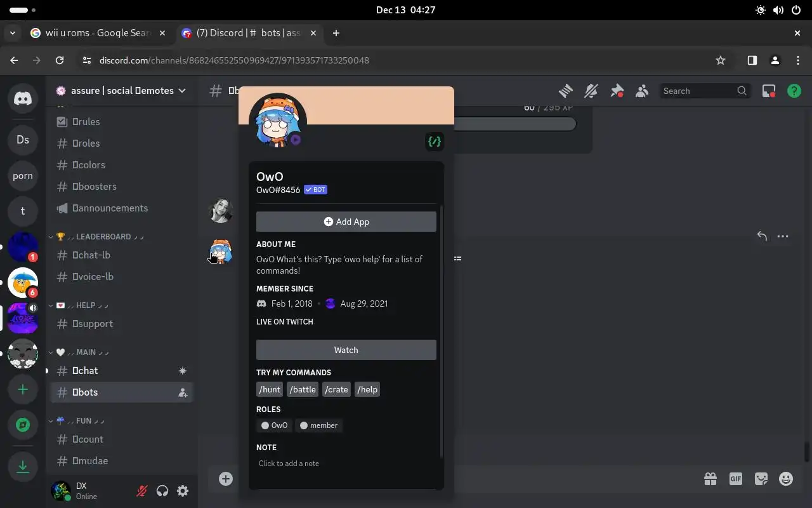Viewport: 812px width, 508px height.
Task: Open Discord home direct messages icon
Action: (x=23, y=98)
